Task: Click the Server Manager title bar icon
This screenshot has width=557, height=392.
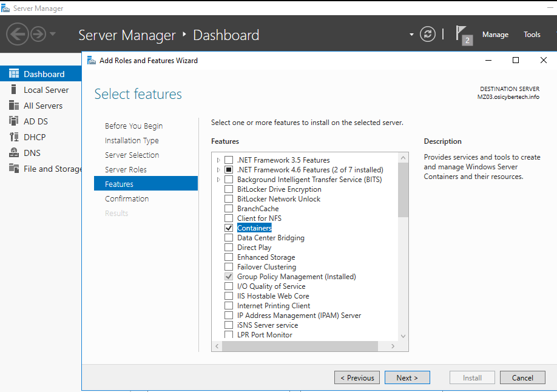Action: tap(5, 8)
